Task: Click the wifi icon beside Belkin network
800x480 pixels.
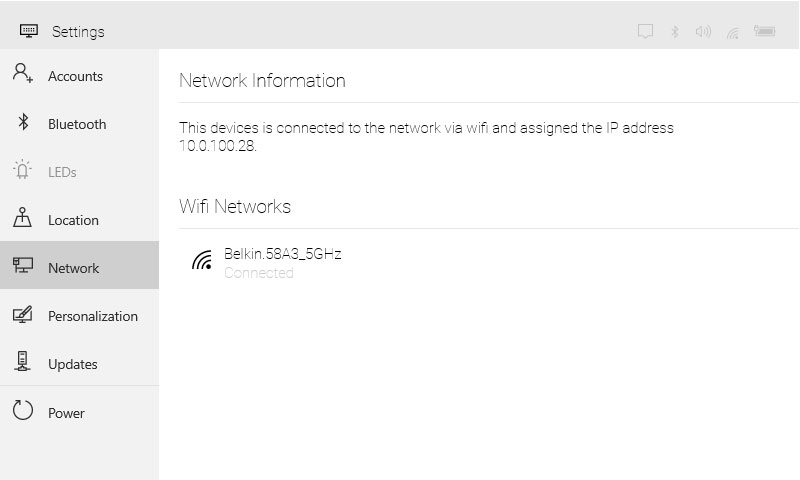Action: pyautogui.click(x=202, y=260)
